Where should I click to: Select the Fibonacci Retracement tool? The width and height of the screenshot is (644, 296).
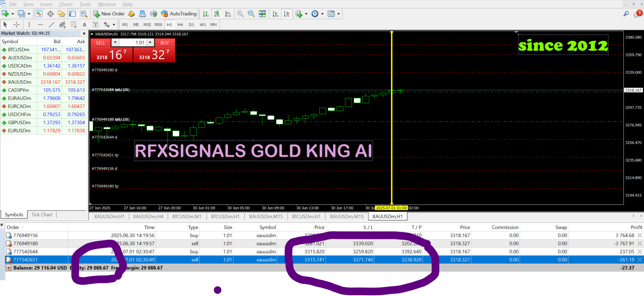pos(74,25)
